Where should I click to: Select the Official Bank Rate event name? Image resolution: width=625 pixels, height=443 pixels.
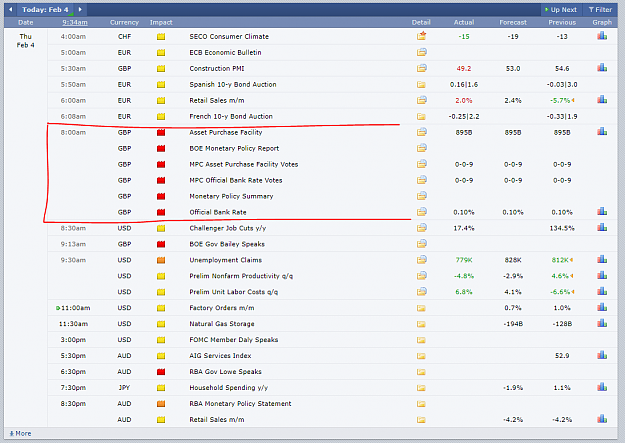(218, 212)
